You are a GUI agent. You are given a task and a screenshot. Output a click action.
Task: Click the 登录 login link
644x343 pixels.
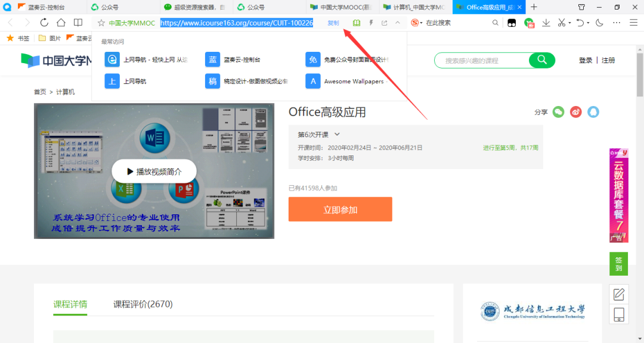coord(586,60)
